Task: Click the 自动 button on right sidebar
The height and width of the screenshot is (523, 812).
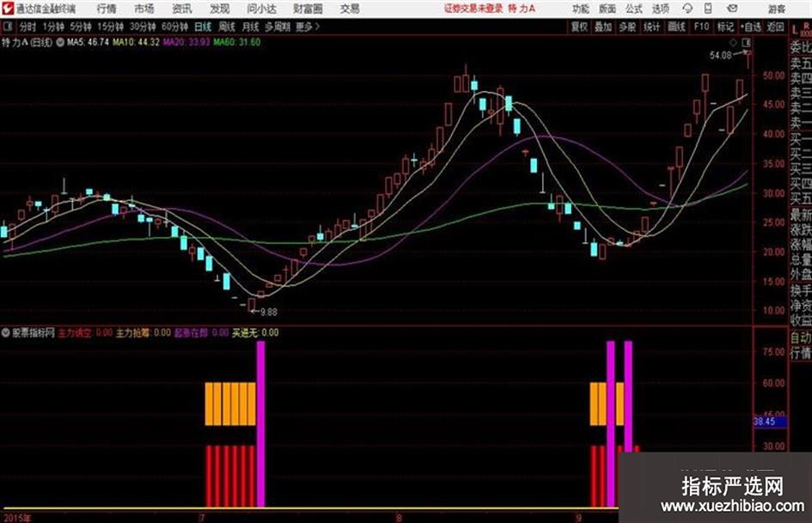Action: pyautogui.click(x=801, y=338)
